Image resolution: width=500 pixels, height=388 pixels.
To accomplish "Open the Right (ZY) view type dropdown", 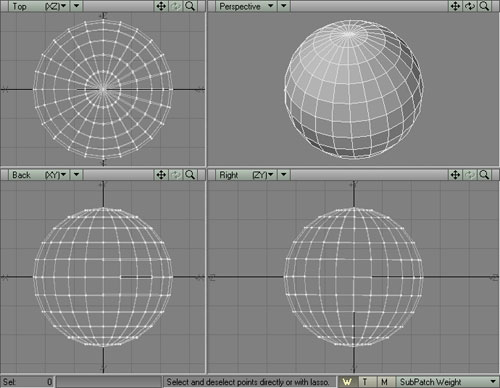I will [x=246, y=175].
